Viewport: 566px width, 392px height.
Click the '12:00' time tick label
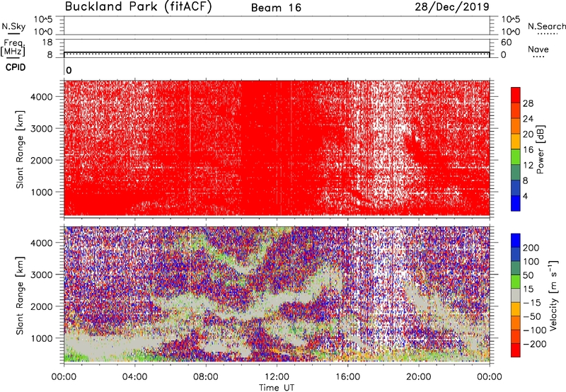[x=277, y=377]
